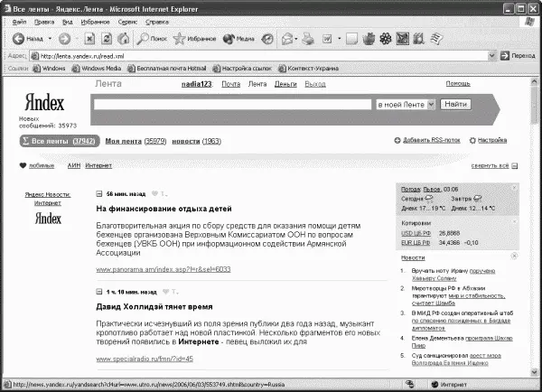Image resolution: width=542 pixels, height=392 pixels.
Task: Open the nadia123 user profile link
Action: tap(197, 84)
